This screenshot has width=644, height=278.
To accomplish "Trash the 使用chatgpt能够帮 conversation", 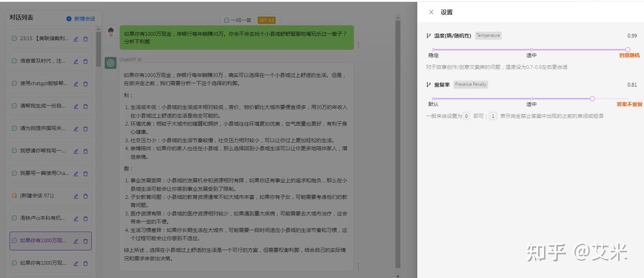I will [x=85, y=84].
